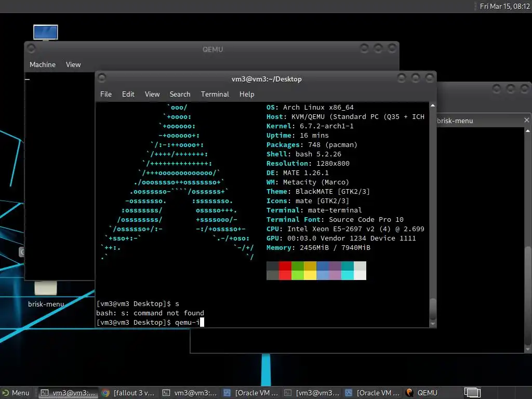This screenshot has width=532, height=399.
Task: Click the "Packages: 748 (pacman)" line
Action: (x=312, y=145)
